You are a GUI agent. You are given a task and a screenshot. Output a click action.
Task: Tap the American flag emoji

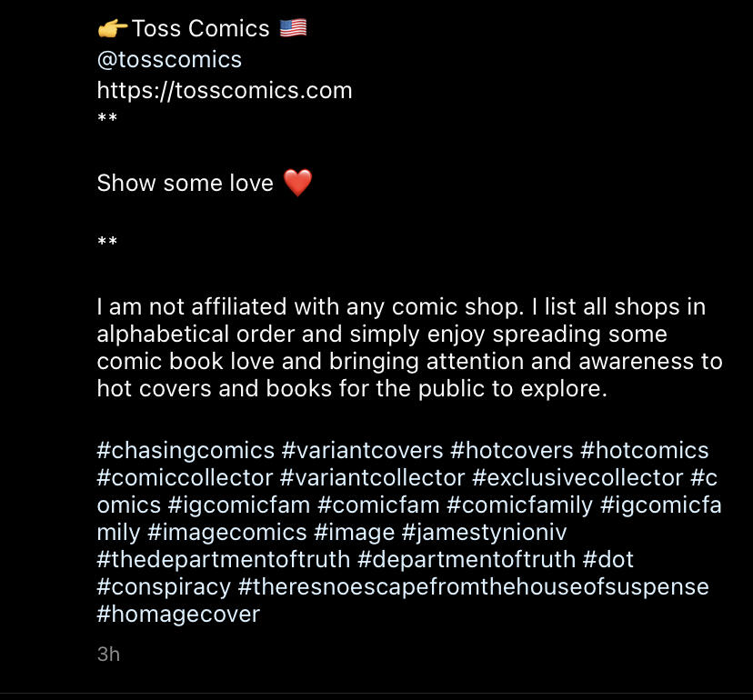coord(293,28)
